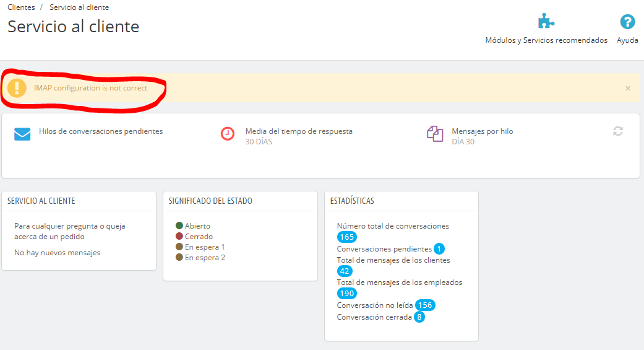644x350 pixels.
Task: Click IMAP configuration is not correct message
Action: [90, 88]
